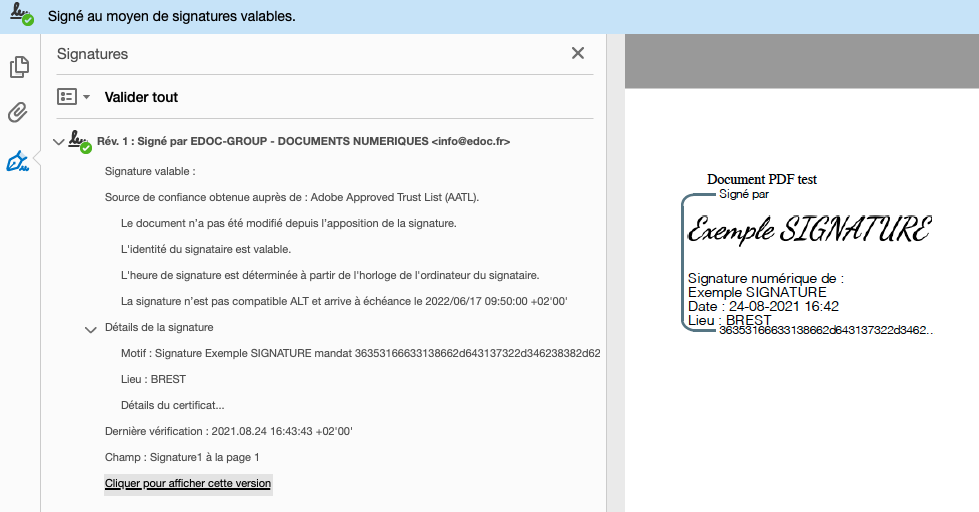The image size is (979, 512).
Task: Click the hash string under the signature box
Action: coord(825,330)
